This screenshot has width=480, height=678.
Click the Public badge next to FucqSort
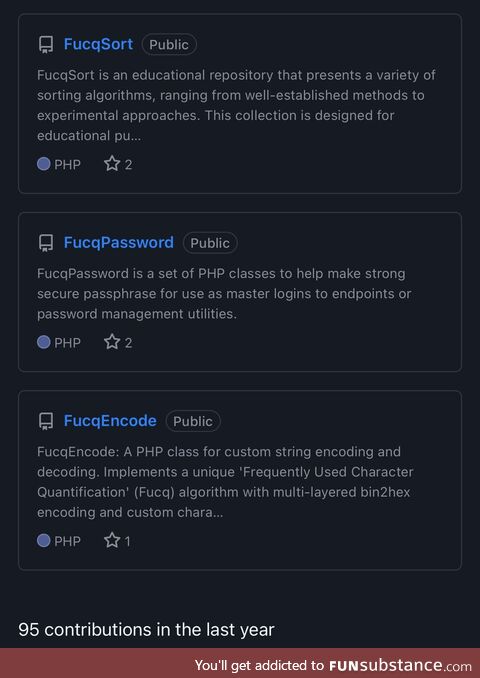(169, 45)
